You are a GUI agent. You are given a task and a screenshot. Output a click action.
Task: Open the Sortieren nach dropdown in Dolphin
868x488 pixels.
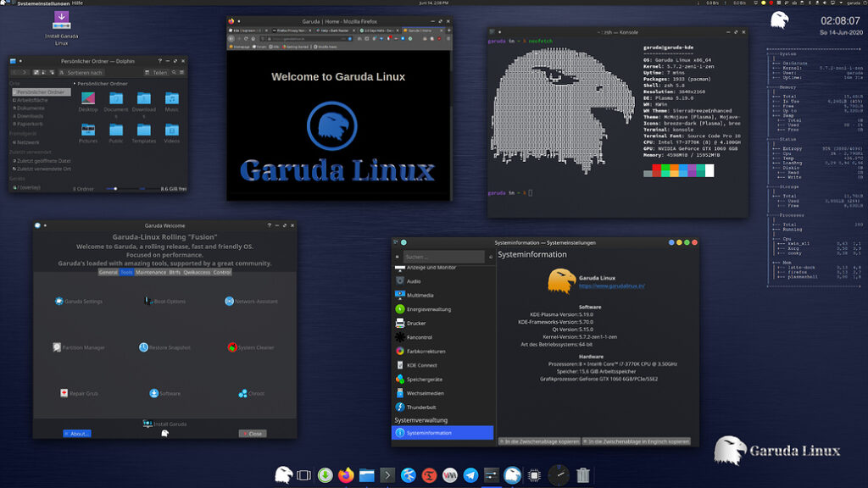coord(84,73)
